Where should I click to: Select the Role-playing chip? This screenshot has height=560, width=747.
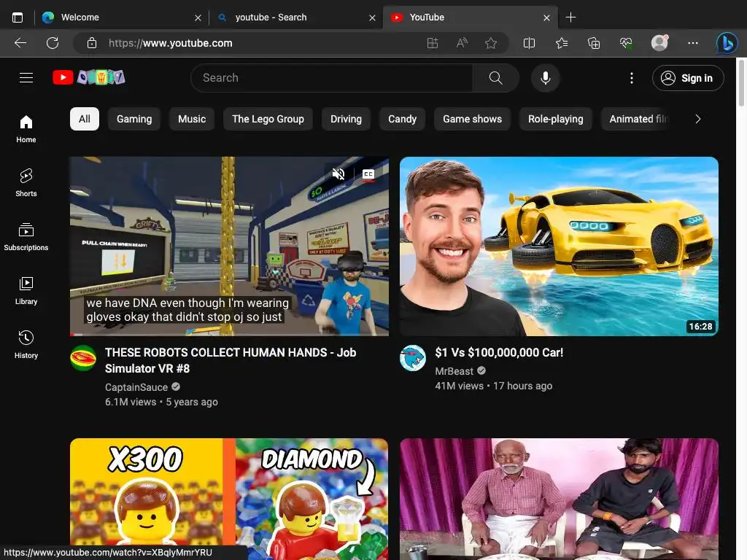(x=555, y=119)
